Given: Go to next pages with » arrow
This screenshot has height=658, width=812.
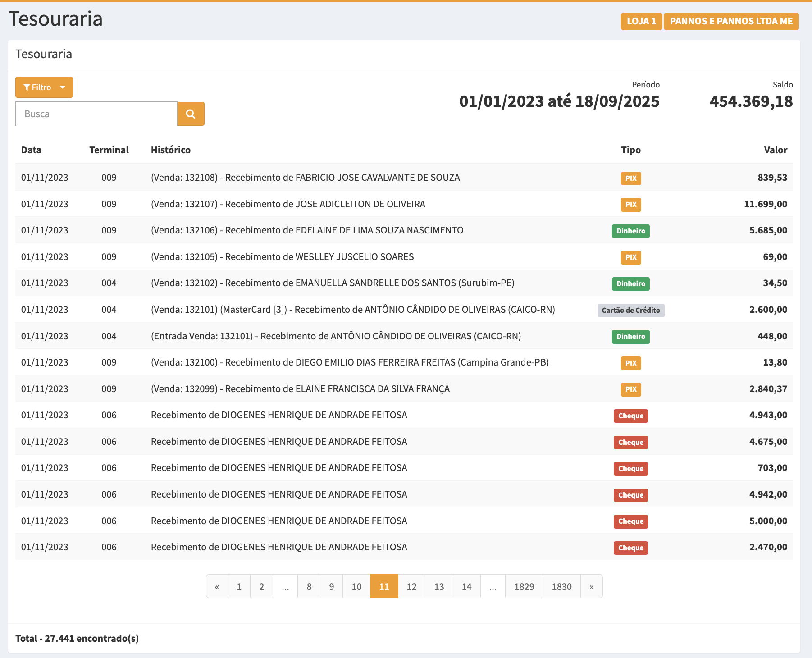Looking at the screenshot, I should pyautogui.click(x=591, y=586).
